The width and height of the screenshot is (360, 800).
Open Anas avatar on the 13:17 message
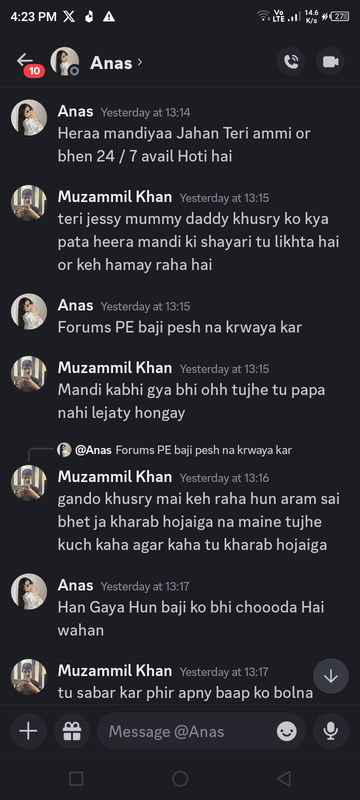click(29, 591)
